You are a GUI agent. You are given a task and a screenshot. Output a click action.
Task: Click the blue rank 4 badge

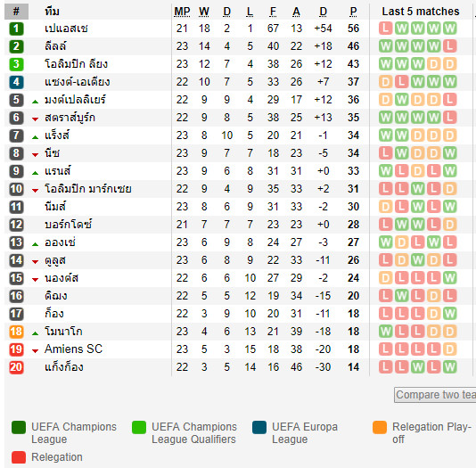coord(16,82)
